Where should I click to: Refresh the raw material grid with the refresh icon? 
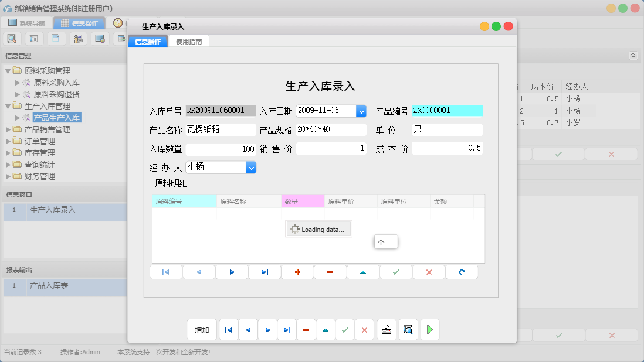coord(462,271)
